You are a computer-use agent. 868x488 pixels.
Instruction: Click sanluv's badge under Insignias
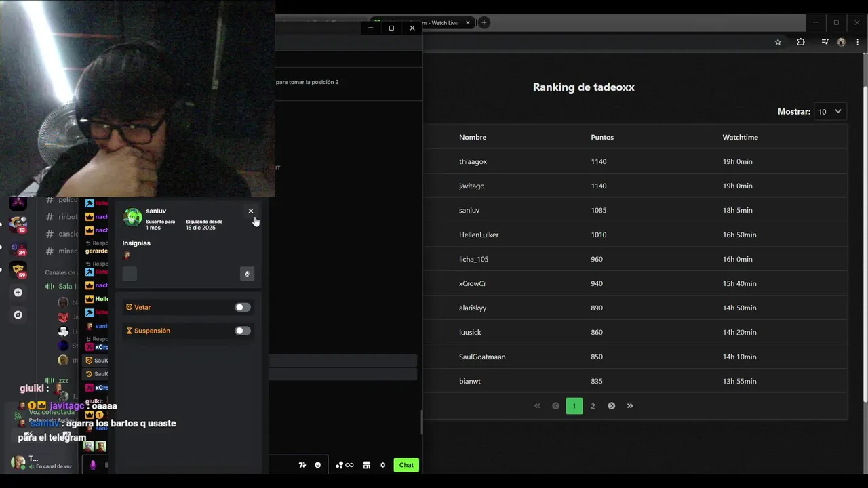(x=127, y=256)
